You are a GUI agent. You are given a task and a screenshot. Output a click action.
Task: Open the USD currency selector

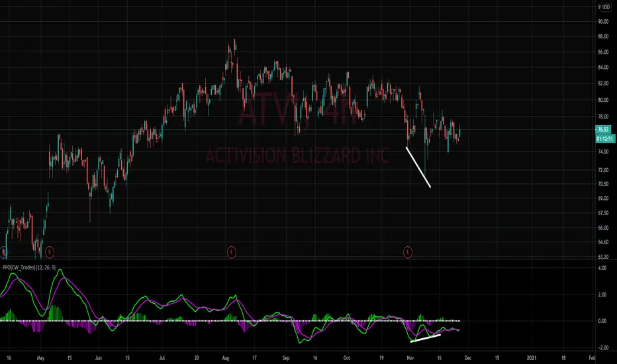604,7
